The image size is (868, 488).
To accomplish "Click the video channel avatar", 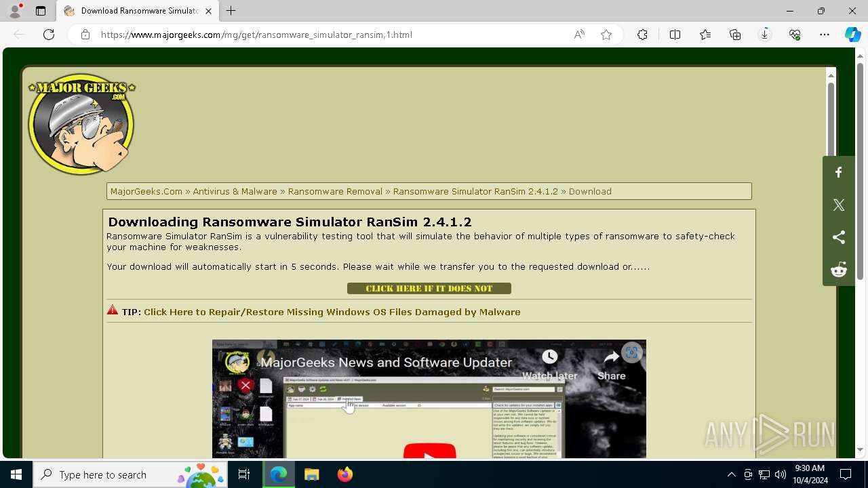I will pos(238,363).
